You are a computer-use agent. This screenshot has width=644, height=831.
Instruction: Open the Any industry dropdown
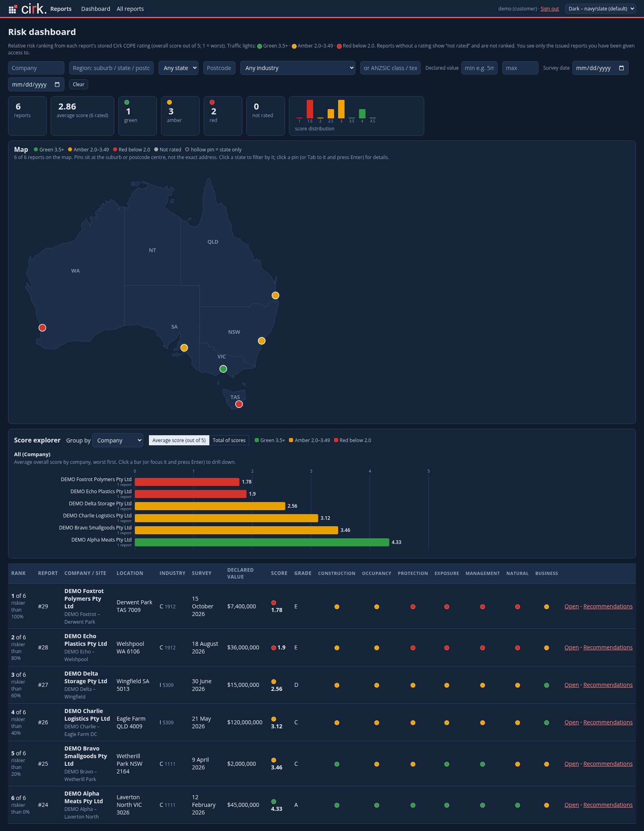tap(298, 68)
